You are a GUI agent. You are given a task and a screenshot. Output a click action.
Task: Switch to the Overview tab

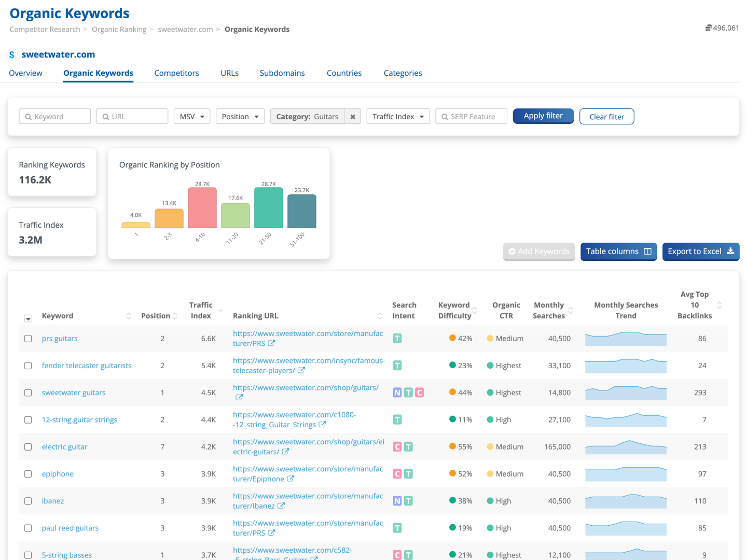click(26, 73)
